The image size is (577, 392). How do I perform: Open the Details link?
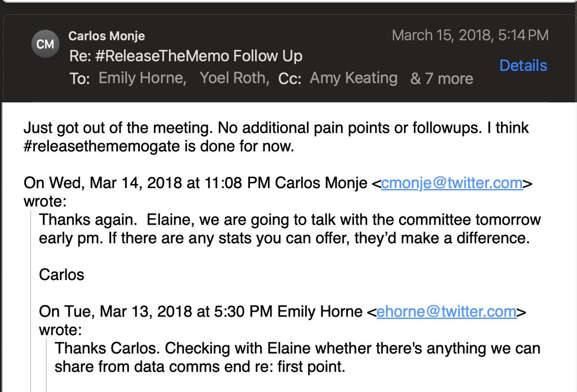[523, 65]
